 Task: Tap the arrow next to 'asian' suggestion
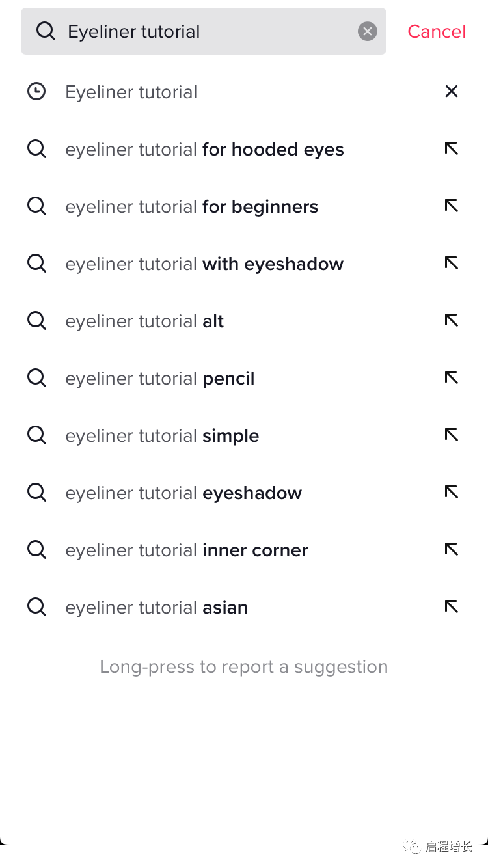(452, 607)
